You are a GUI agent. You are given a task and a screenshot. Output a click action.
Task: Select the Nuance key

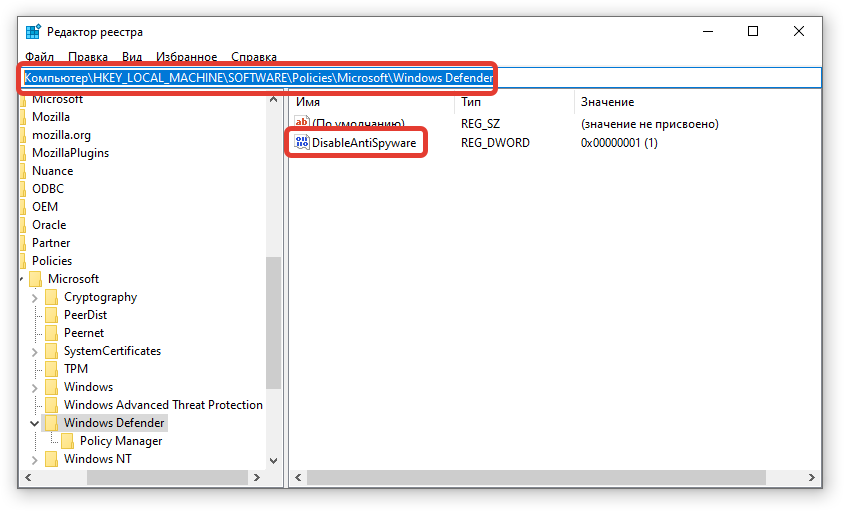53,171
